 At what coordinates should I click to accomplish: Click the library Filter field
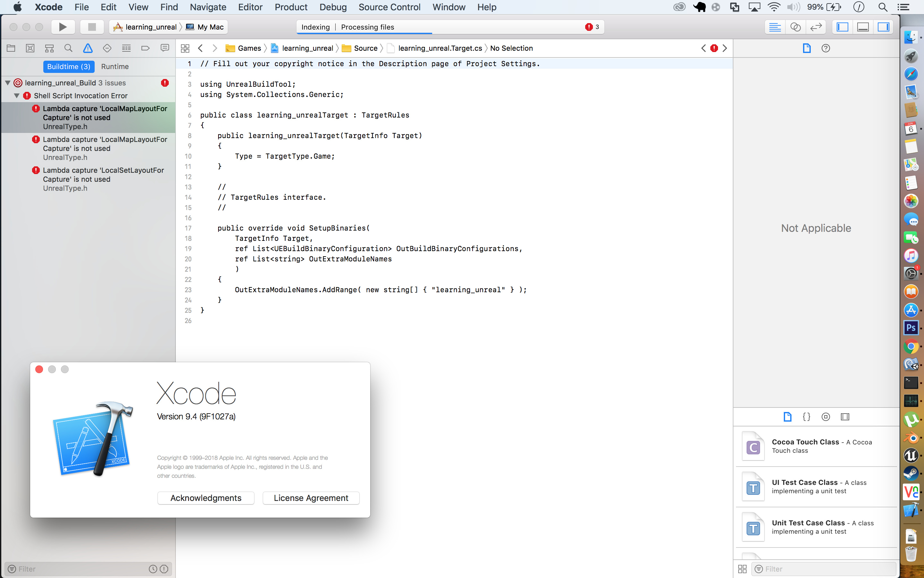(824, 569)
